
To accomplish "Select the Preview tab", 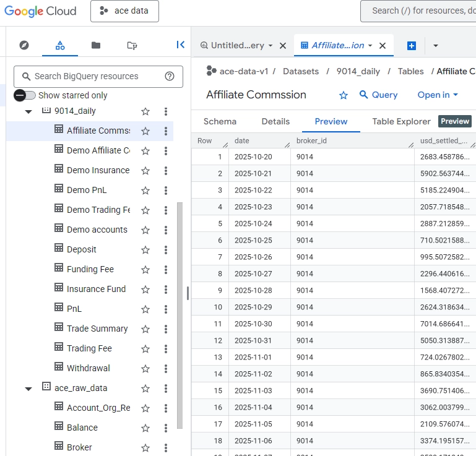I will coord(331,121).
